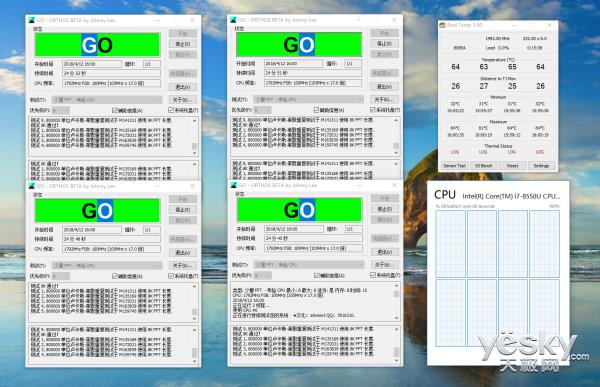Exit via 退出(X) in the 24分51秒 ORTHOS window

[384, 87]
